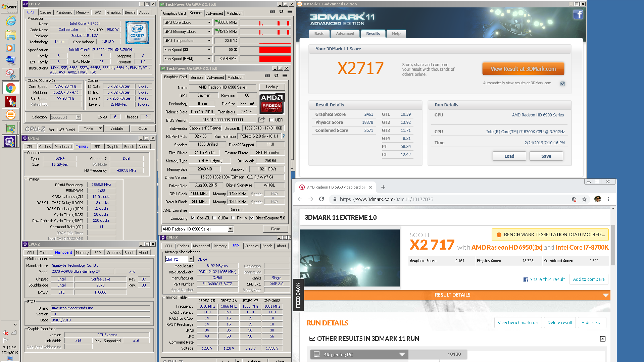Image resolution: width=644 pixels, height=362 pixels.
Task: Click the Facebook icon in 3DMark 11
Action: [578, 15]
